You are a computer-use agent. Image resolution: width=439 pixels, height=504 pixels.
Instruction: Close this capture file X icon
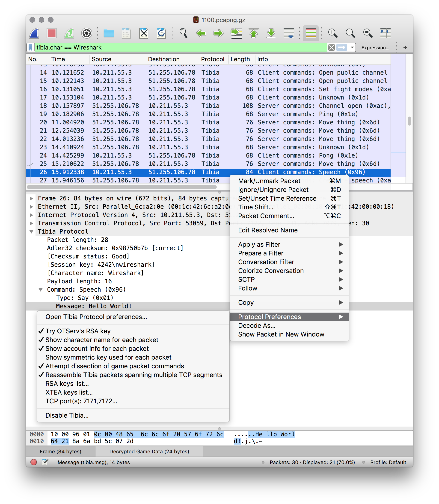tap(144, 33)
